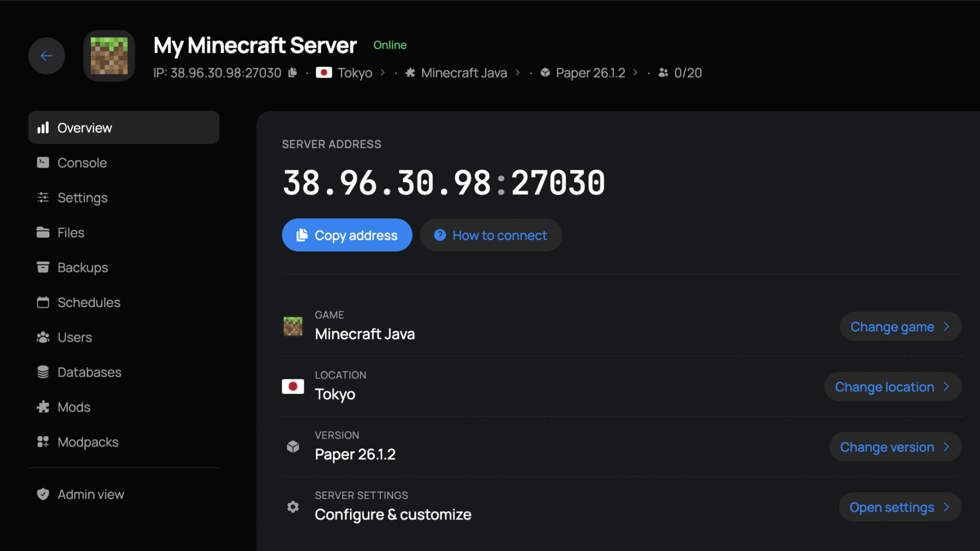Click the chevron on Change game
The image size is (980, 551).
pyautogui.click(x=947, y=326)
